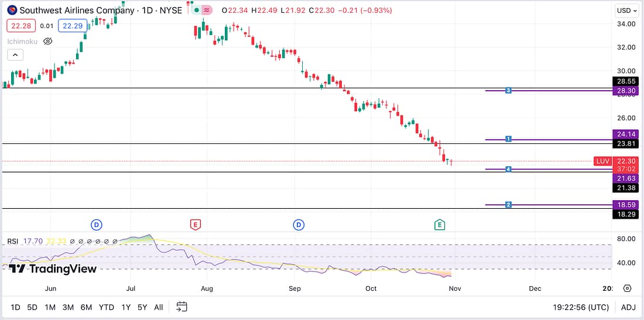The image size is (644, 320).
Task: Click the pink approximate-data indicator icon
Action: pyautogui.click(x=207, y=11)
